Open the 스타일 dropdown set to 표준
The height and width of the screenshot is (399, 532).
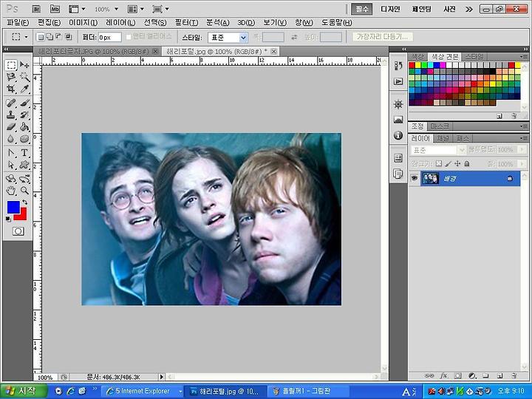click(x=228, y=38)
